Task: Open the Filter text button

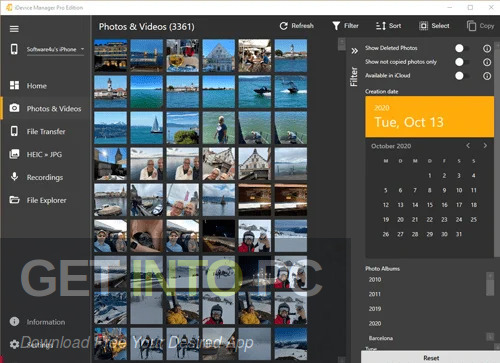Action: tap(351, 26)
